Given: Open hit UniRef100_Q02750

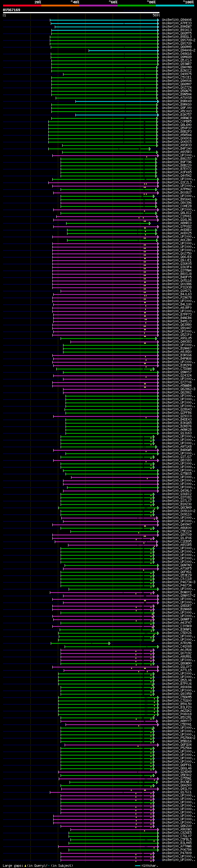Looking at the screenshot, I should point(176,254).
